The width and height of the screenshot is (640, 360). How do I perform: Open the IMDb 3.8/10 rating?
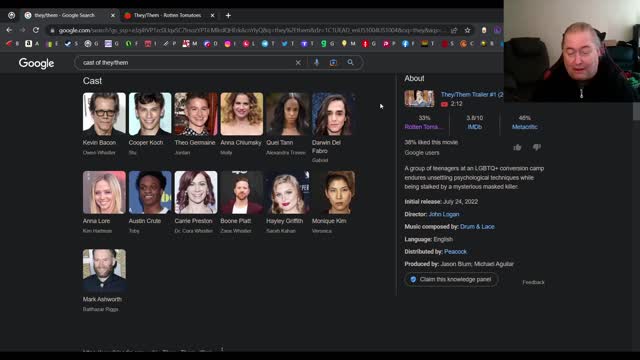[x=474, y=122]
